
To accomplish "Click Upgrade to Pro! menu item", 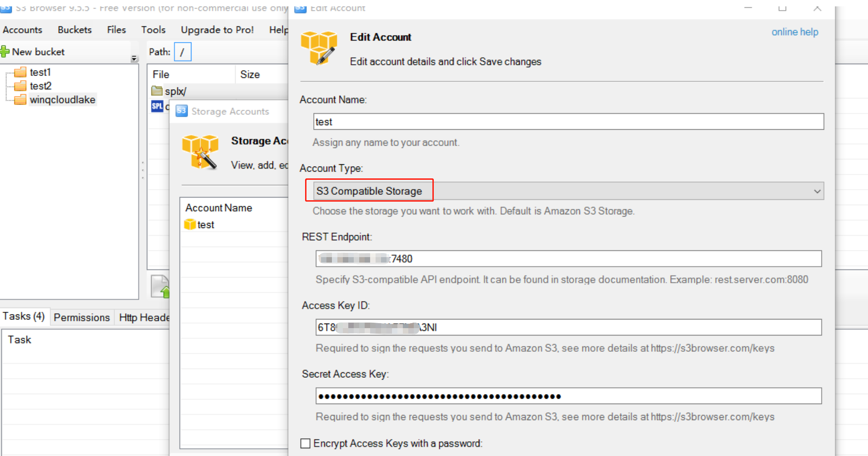I will tap(217, 30).
